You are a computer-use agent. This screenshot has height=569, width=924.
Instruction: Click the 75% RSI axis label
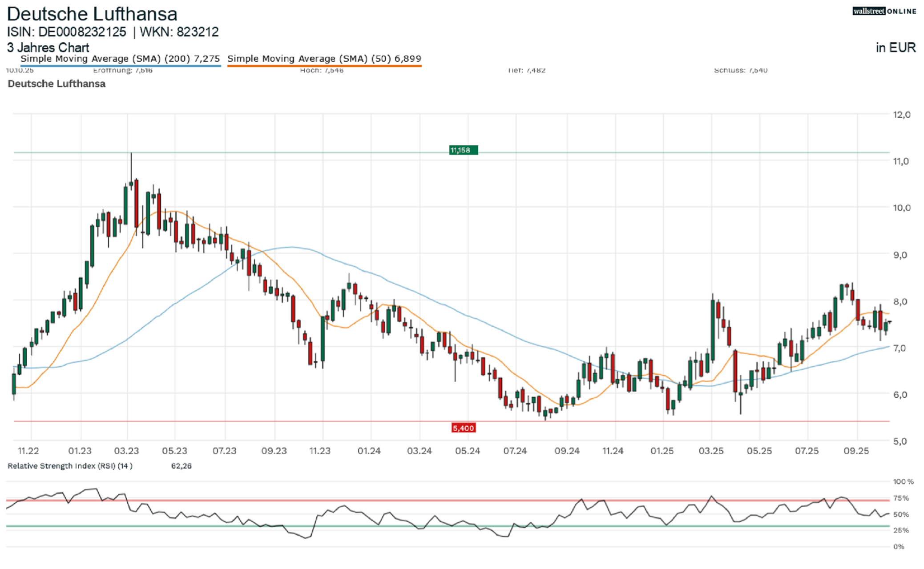tap(901, 498)
